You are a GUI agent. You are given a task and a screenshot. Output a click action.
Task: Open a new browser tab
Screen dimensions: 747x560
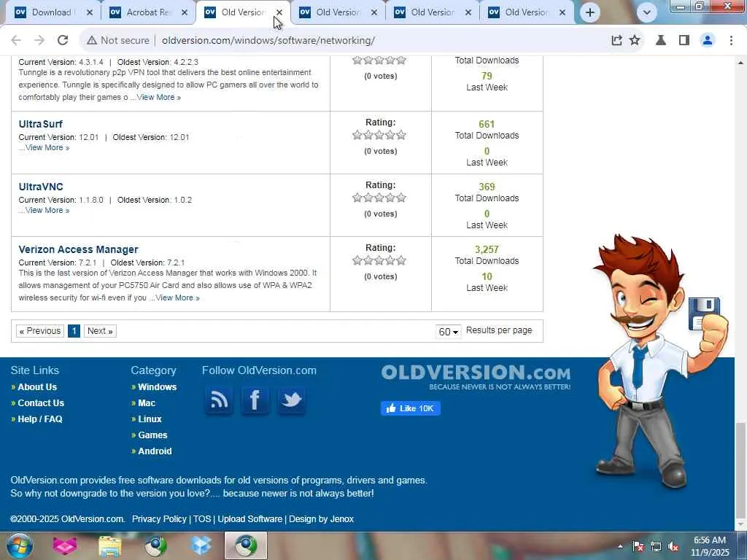589,12
